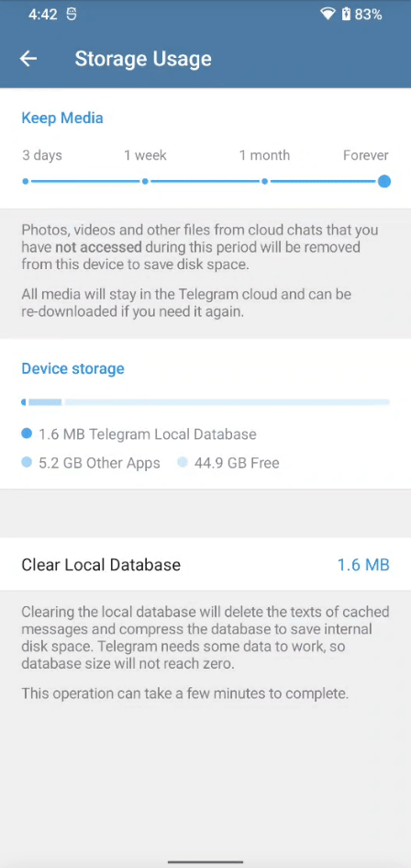Image resolution: width=411 pixels, height=868 pixels.
Task: Tap the 1.6 MB database size value
Action: [x=363, y=565]
